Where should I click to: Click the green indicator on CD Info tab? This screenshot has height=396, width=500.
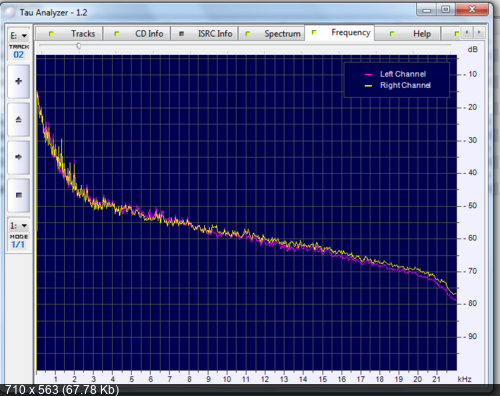tap(117, 34)
